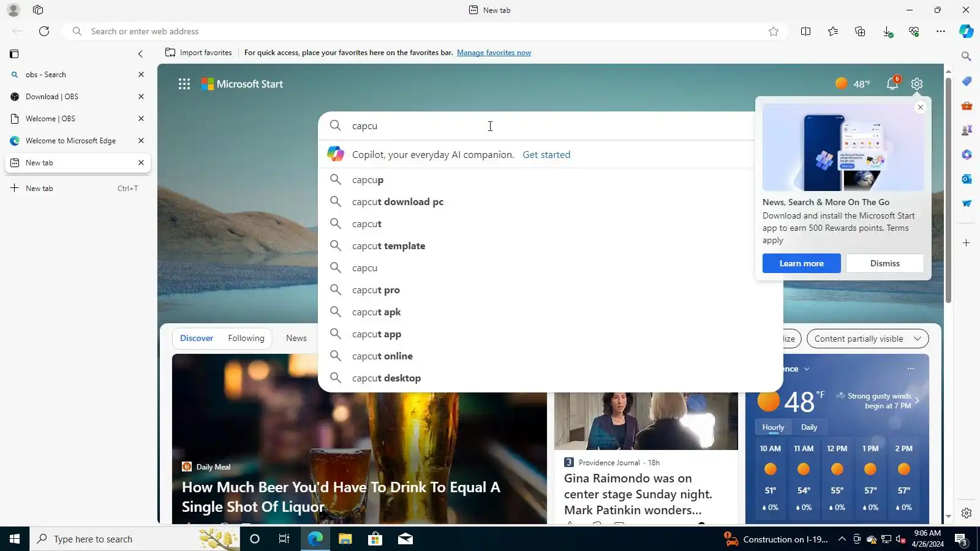Expand Content partially visible dropdown
980x551 pixels.
868,339
